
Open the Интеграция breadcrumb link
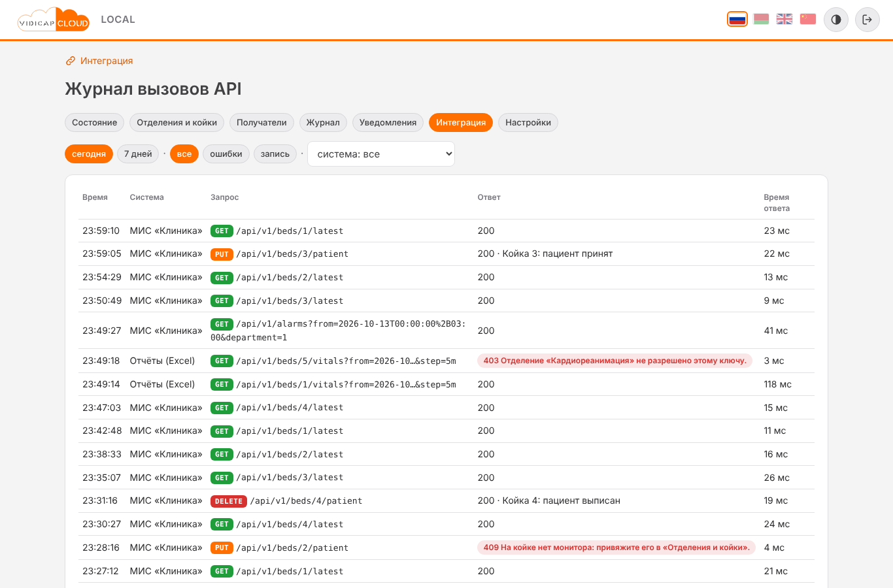point(99,61)
